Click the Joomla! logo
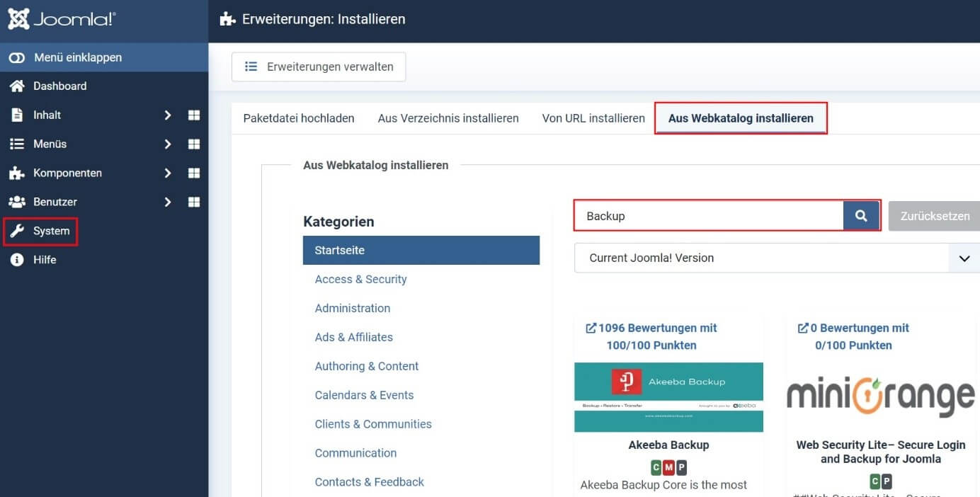This screenshot has width=980, height=497. tap(62, 20)
